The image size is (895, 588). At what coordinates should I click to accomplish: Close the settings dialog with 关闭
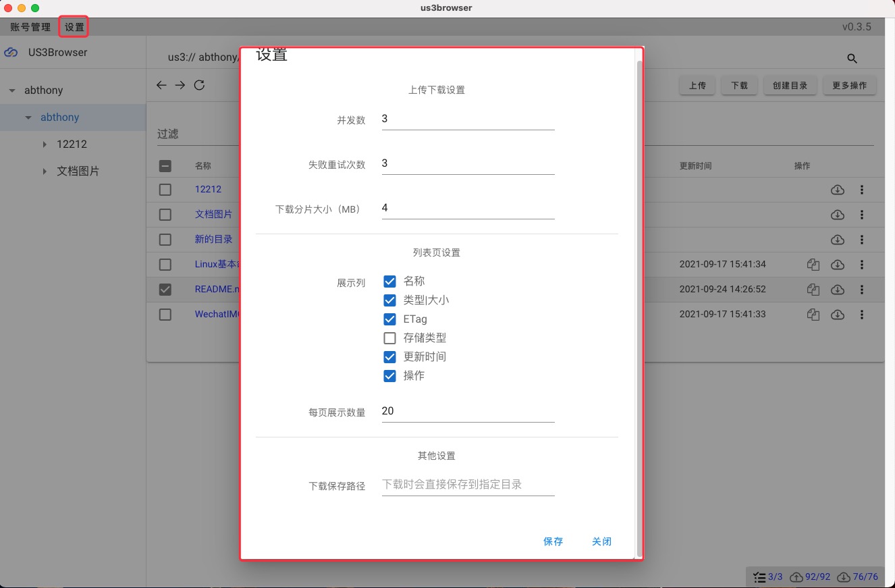[x=601, y=541]
